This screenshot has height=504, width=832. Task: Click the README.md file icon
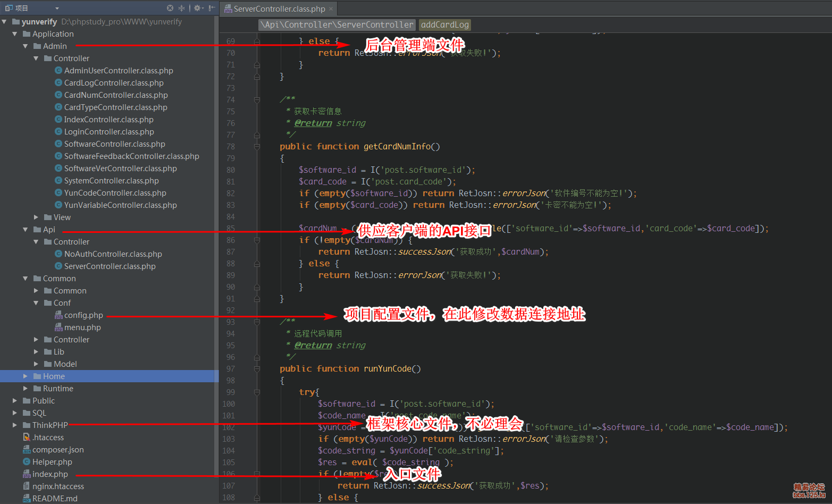point(27,499)
